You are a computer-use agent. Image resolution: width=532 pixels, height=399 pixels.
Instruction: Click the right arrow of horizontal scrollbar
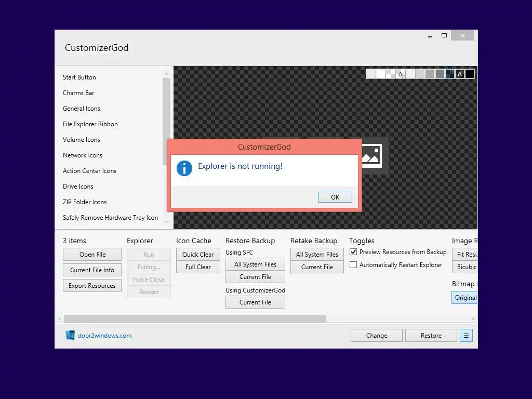point(473,319)
